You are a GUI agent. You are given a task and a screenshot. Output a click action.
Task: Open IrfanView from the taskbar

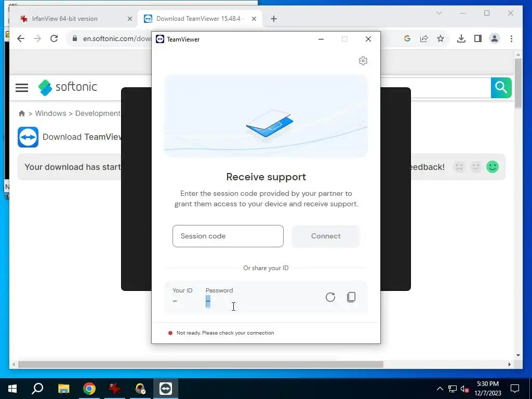[x=115, y=389]
